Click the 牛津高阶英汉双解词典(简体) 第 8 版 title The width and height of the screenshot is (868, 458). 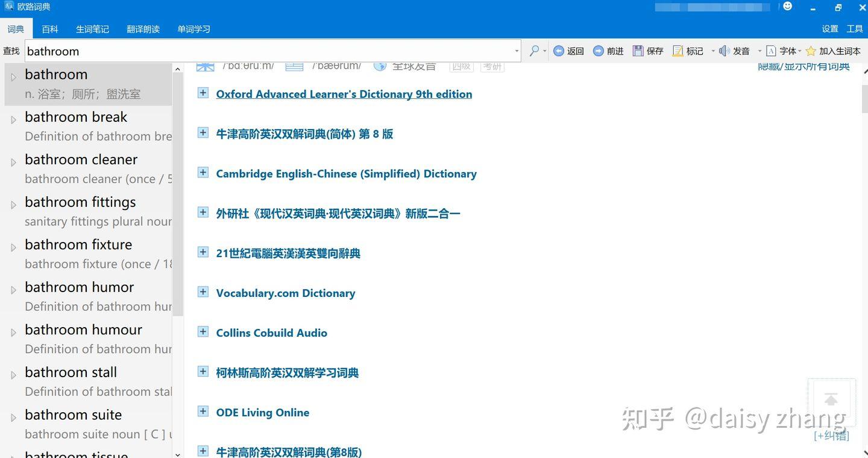tap(304, 134)
